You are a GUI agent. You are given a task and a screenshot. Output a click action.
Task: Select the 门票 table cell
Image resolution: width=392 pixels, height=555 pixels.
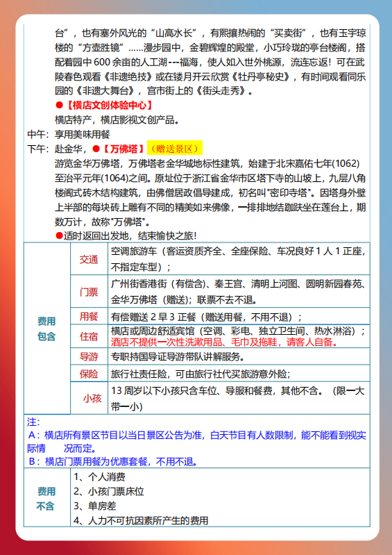[x=89, y=292]
